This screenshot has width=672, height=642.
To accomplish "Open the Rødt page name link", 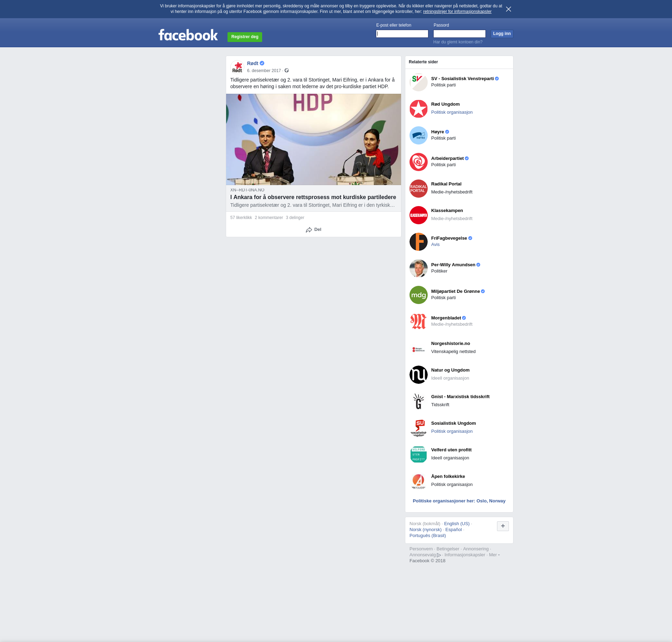I will (x=252, y=63).
